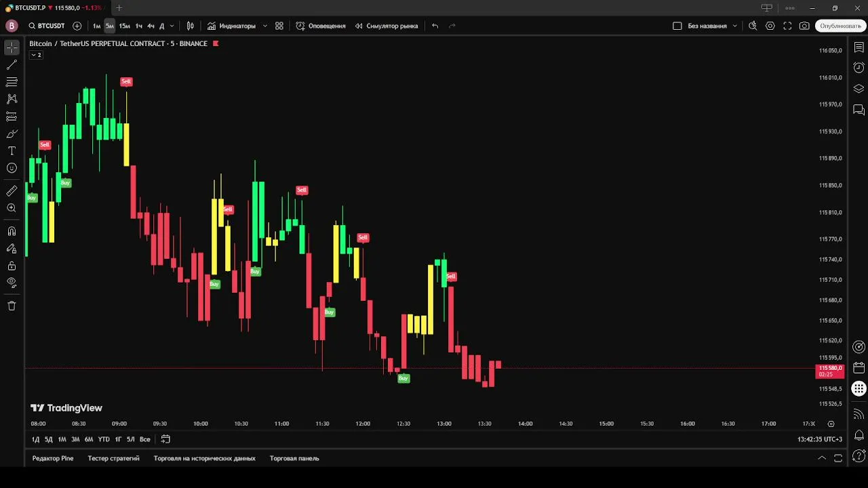This screenshot has width=868, height=488.
Task: Undo the last chart action
Action: tap(435, 26)
